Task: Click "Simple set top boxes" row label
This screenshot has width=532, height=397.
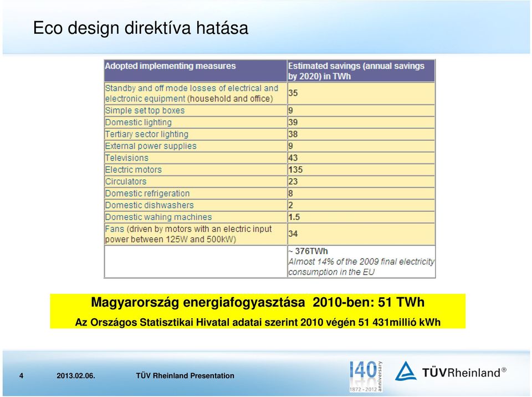Action: click(145, 110)
